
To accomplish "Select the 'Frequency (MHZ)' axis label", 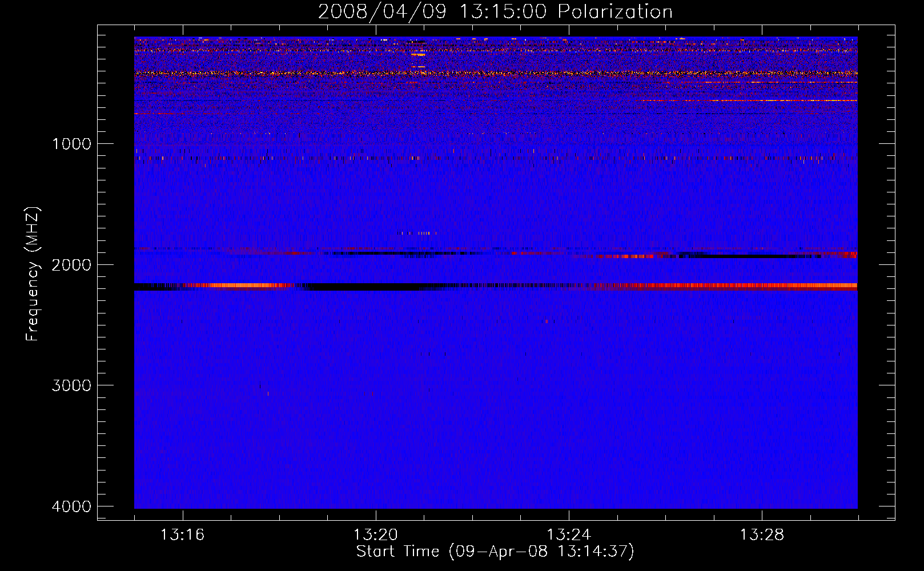I will 33,274.
